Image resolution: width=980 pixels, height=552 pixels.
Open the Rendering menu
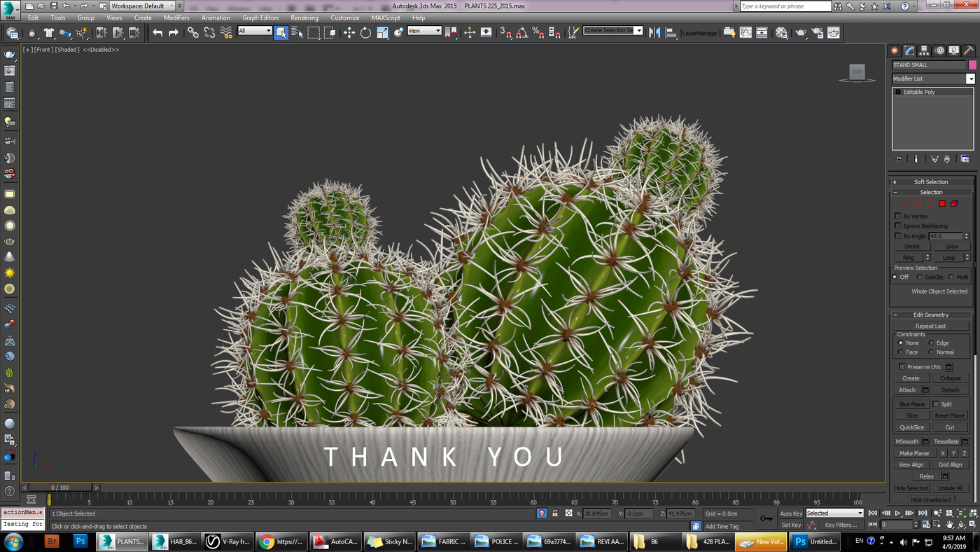click(x=304, y=18)
